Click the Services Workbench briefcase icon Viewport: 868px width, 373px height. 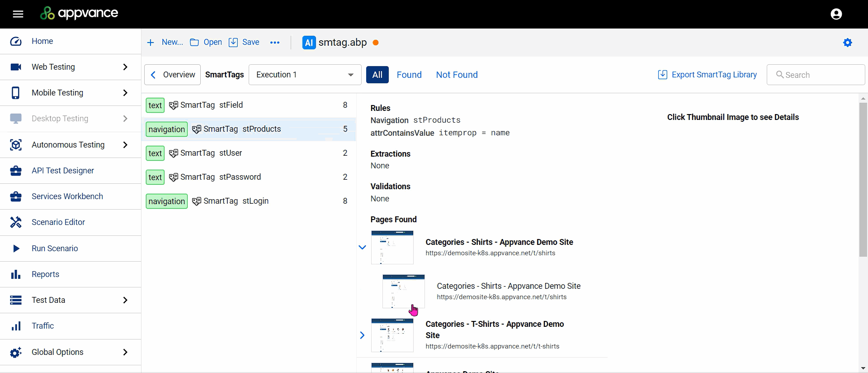pyautogui.click(x=16, y=196)
